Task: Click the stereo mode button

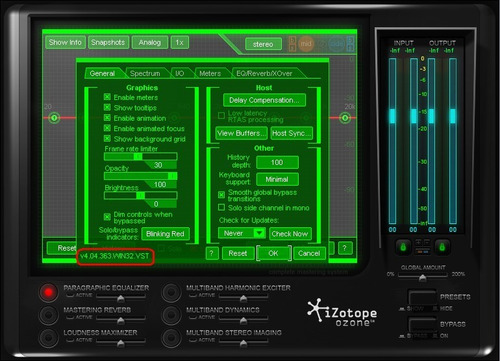Action: (x=263, y=44)
